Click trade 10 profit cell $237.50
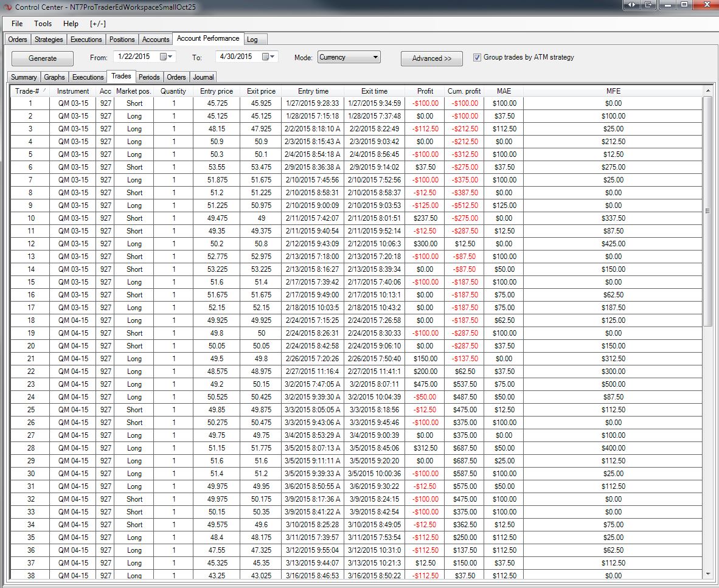 click(x=425, y=218)
